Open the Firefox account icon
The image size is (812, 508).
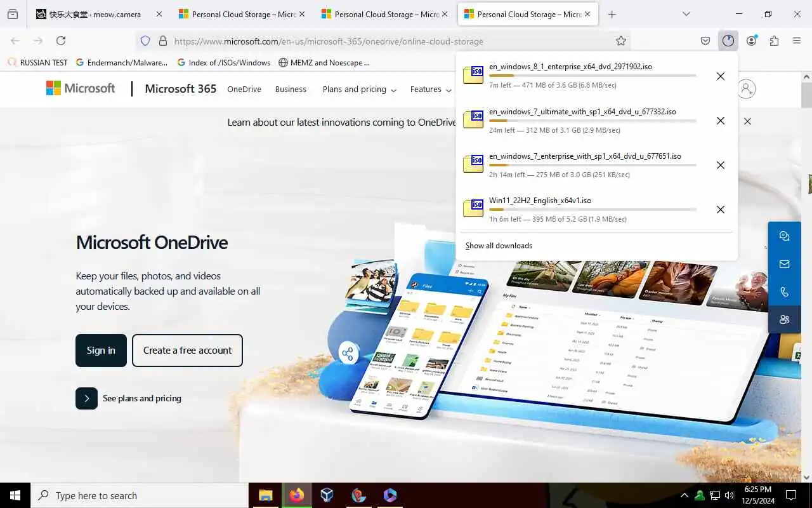coord(751,41)
